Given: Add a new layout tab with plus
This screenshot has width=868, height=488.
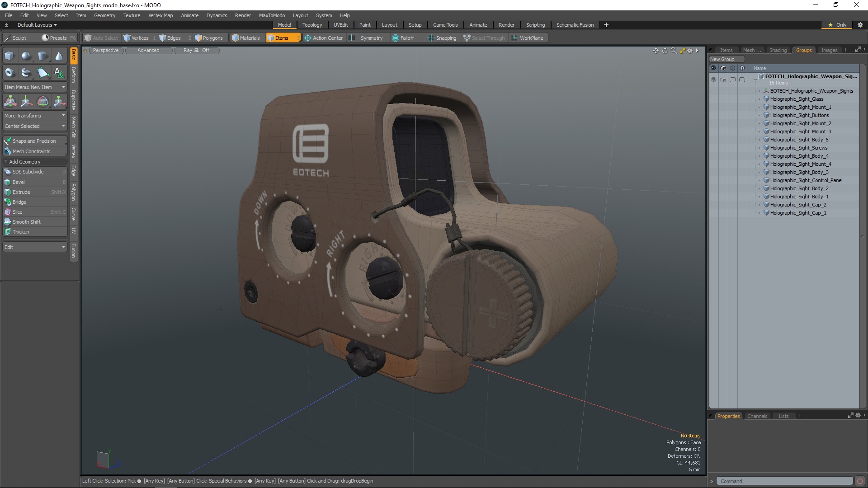Looking at the screenshot, I should click(606, 25).
